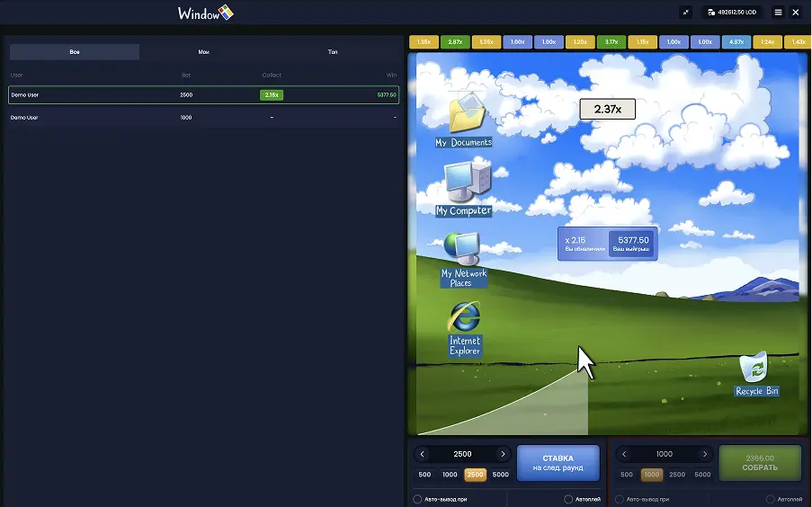
Task: Click the green СОБРАТЬ 2365.00 button
Action: [760, 463]
